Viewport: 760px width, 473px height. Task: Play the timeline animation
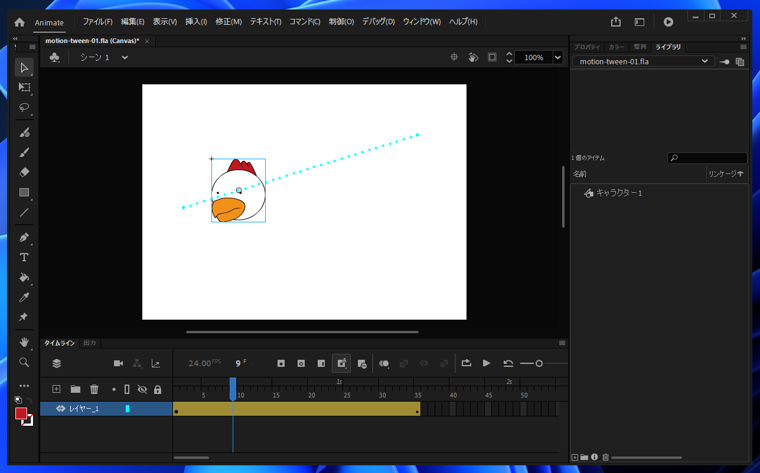(486, 363)
